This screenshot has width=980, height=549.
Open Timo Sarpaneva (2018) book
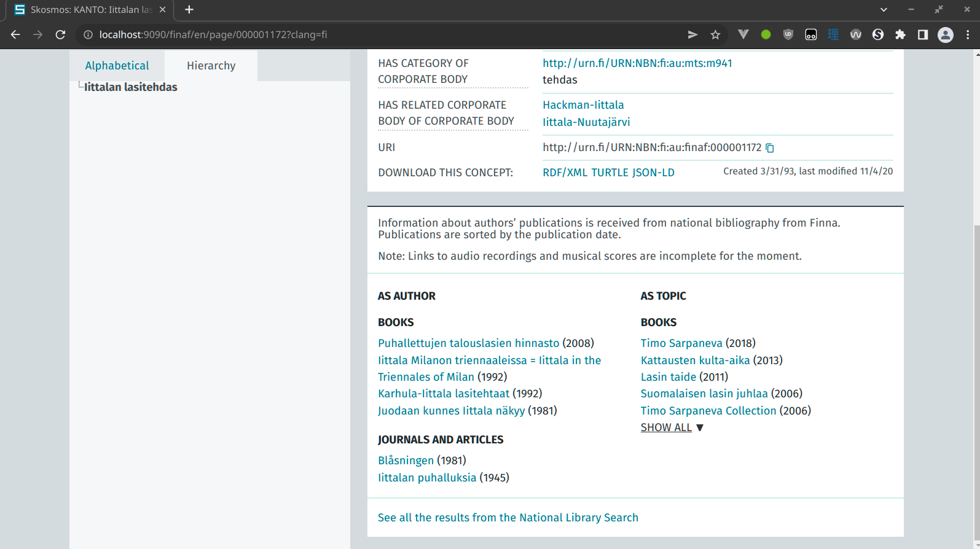pos(681,343)
